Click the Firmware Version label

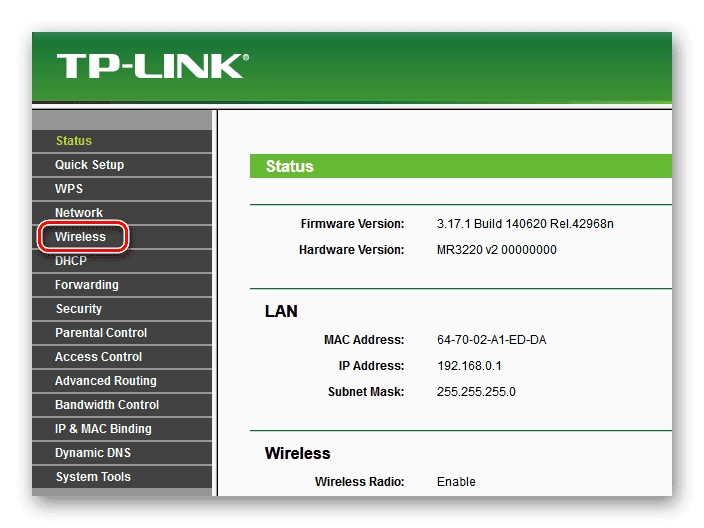[352, 224]
